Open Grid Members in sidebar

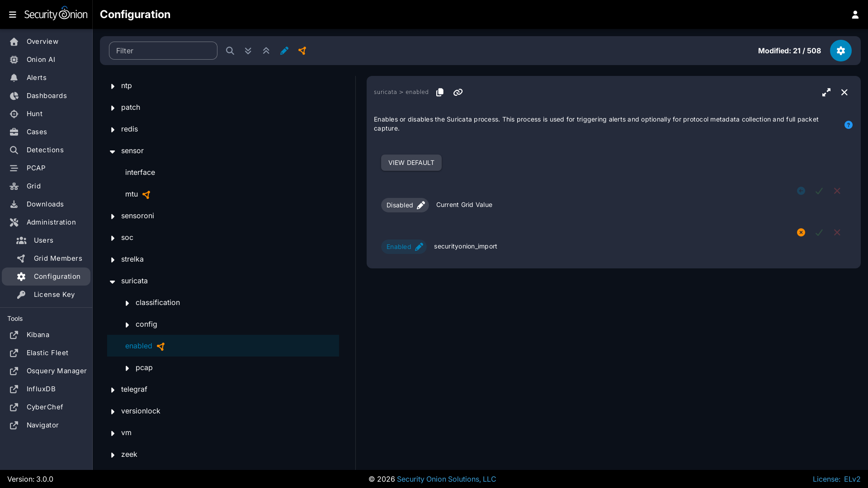(x=58, y=258)
